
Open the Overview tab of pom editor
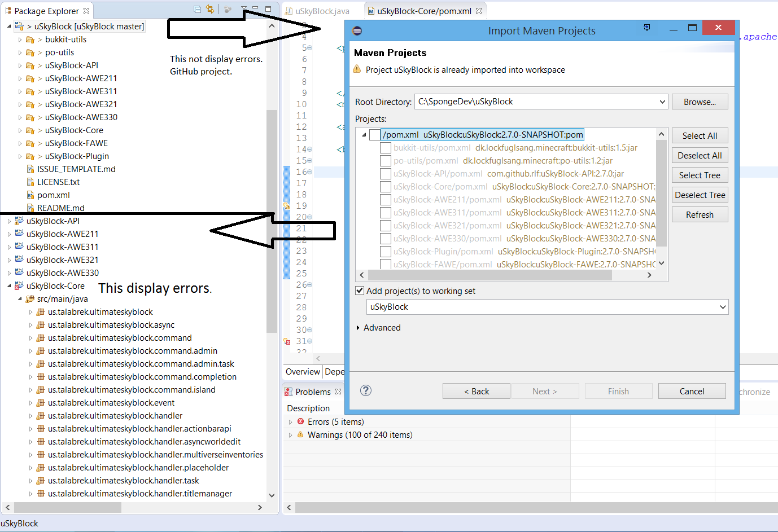pos(303,371)
